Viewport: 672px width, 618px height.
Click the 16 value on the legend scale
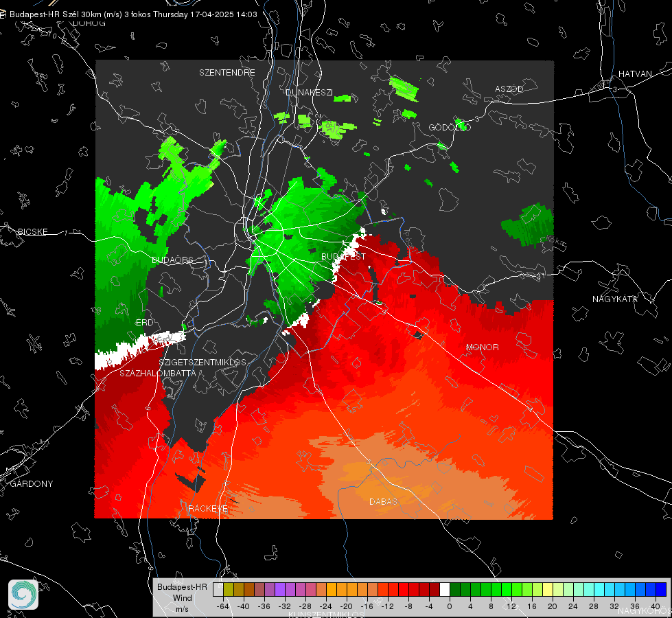coord(532,606)
